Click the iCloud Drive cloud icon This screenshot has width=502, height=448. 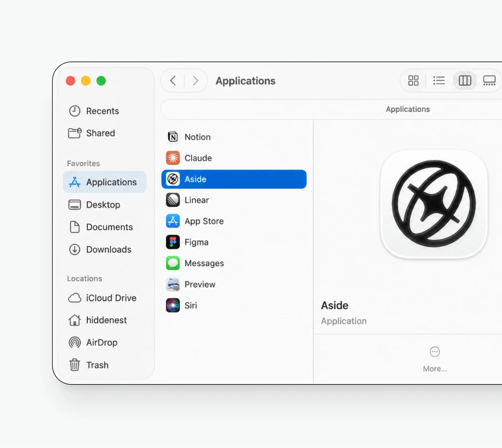pyautogui.click(x=75, y=298)
